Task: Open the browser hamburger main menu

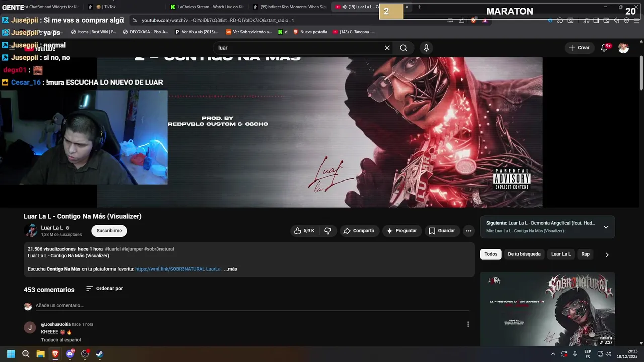Action: coord(636,20)
